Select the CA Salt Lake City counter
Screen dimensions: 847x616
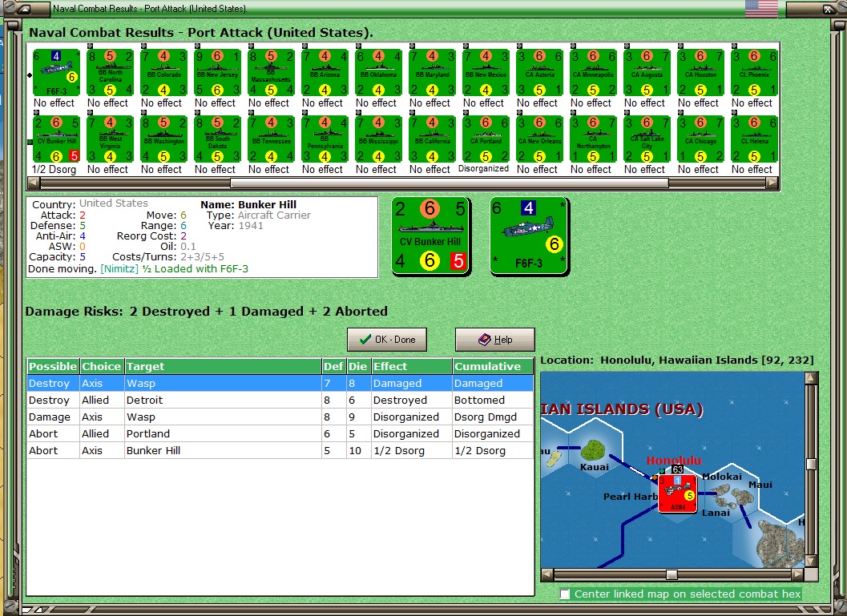[x=647, y=140]
